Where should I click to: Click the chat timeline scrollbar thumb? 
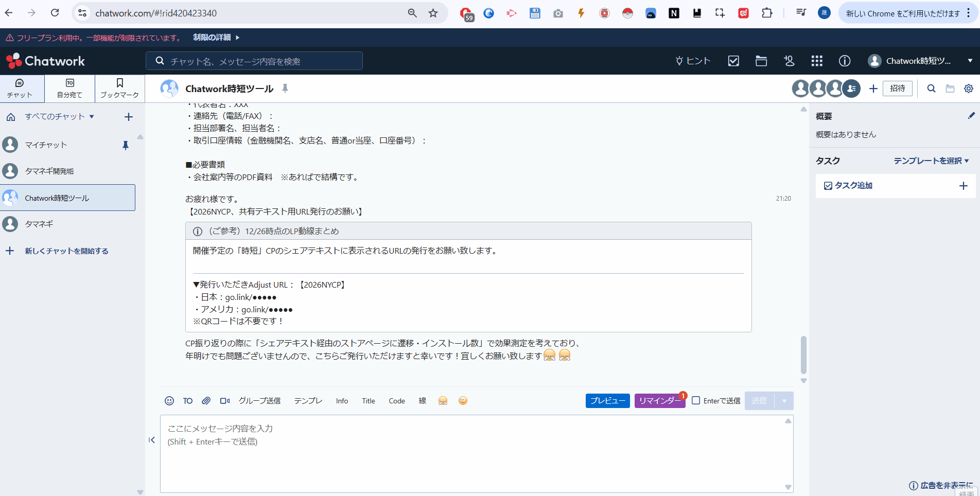coord(803,355)
